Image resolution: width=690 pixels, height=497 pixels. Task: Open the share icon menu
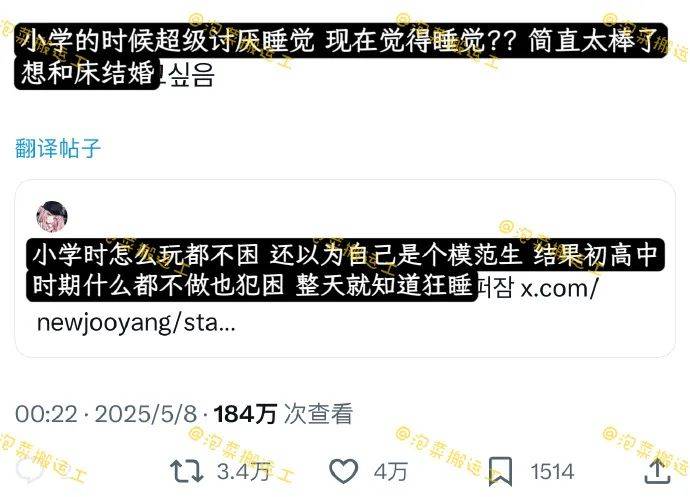(657, 471)
